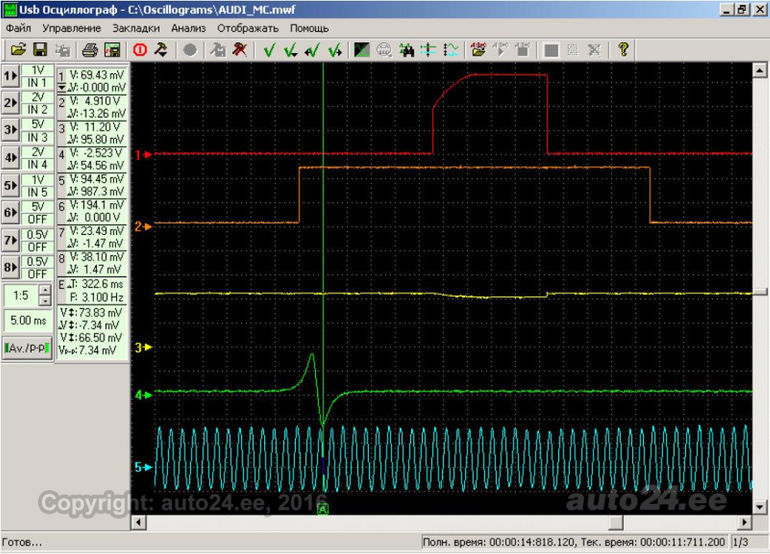The height and width of the screenshot is (554, 770).
Task: Click the cyan horizontal cursor lines icon
Action: point(428,50)
